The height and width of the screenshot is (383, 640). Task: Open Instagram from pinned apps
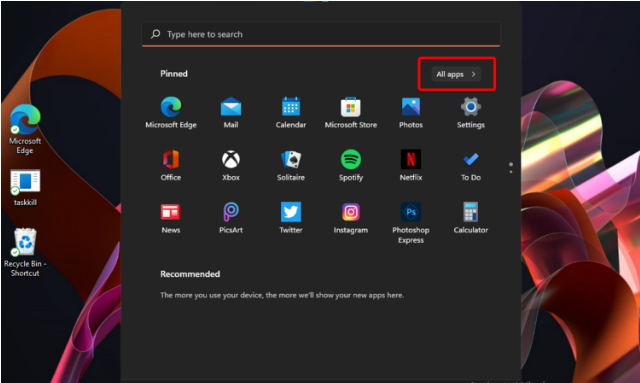tap(351, 218)
